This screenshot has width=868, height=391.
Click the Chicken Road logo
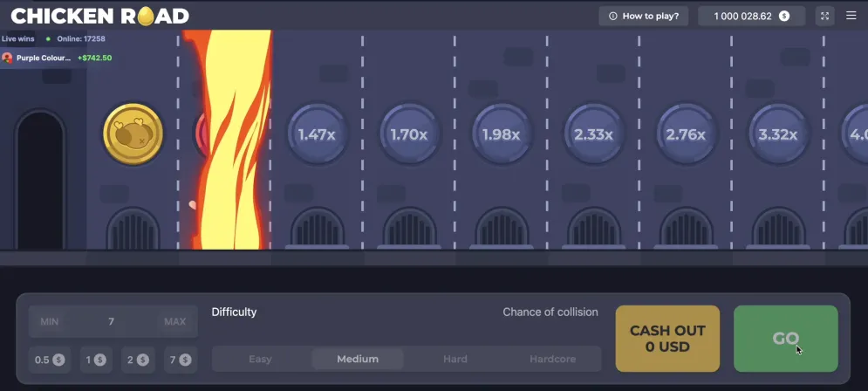point(100,16)
